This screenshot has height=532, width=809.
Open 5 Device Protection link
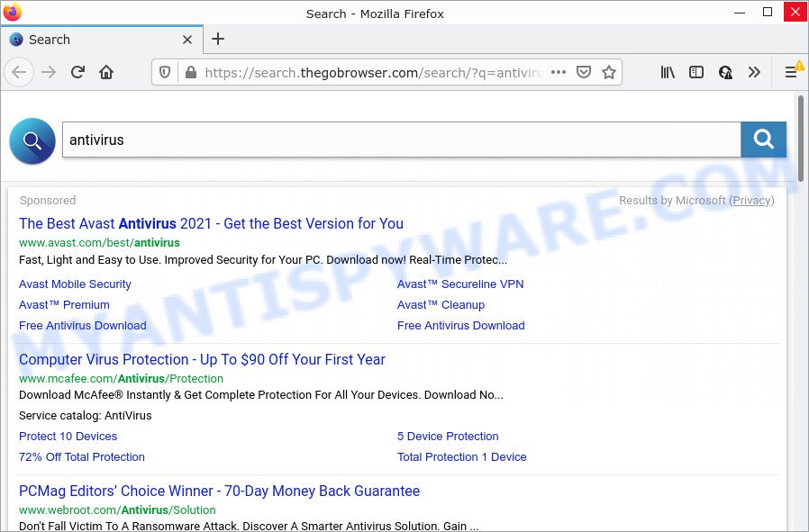coord(448,436)
